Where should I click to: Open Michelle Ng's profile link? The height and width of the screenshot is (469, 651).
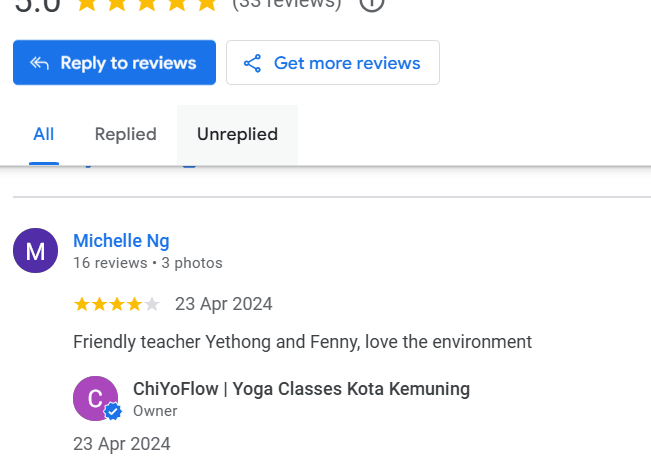point(121,241)
